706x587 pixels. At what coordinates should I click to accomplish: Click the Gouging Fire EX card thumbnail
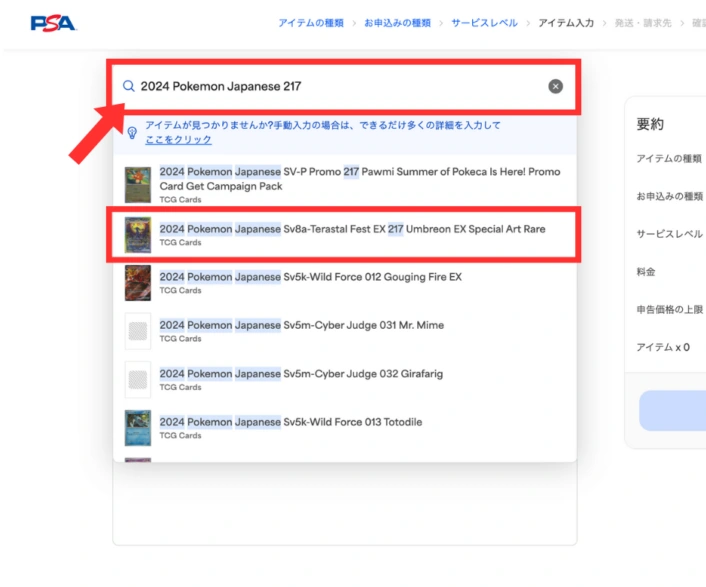[138, 283]
